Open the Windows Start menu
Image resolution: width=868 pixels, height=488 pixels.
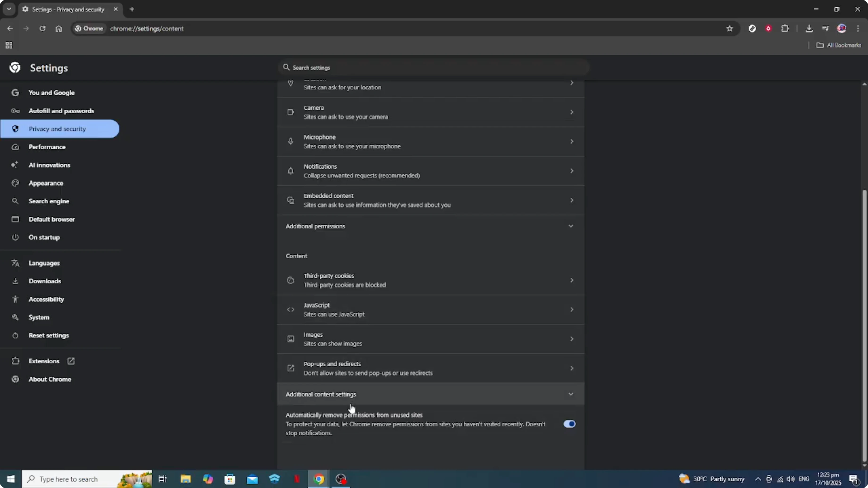tap(11, 479)
